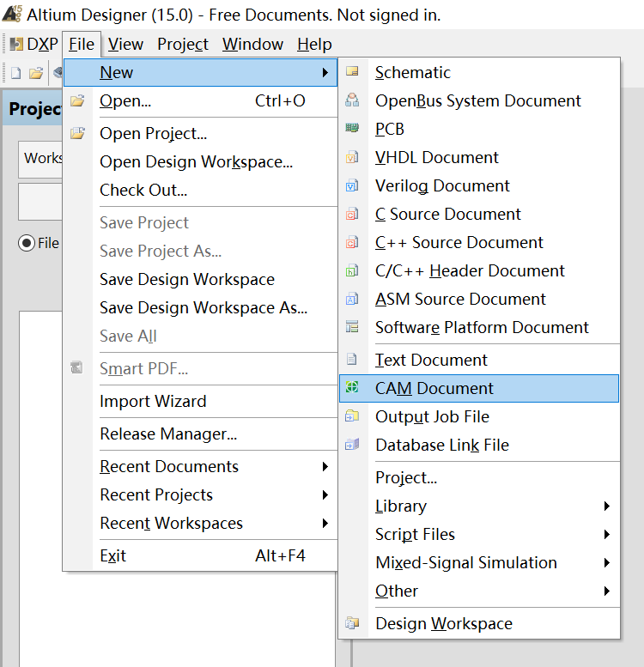
Task: Click the Text Document icon
Action: (351, 360)
